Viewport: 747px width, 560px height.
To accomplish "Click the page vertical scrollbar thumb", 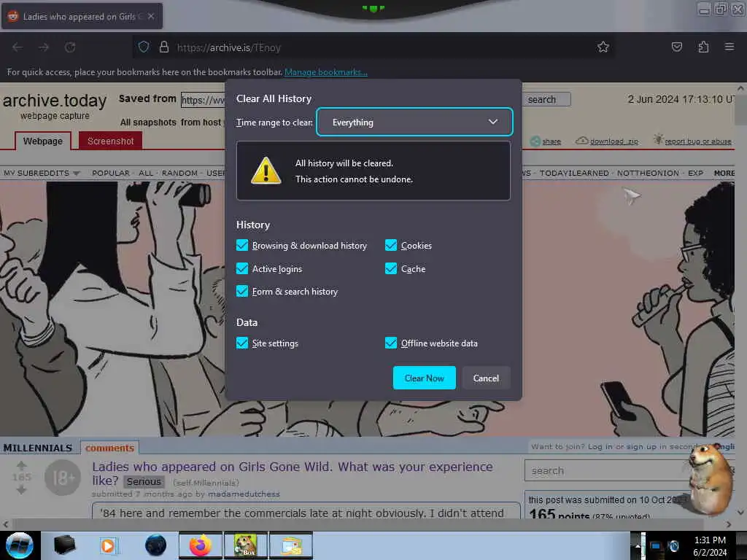I will (x=741, y=109).
